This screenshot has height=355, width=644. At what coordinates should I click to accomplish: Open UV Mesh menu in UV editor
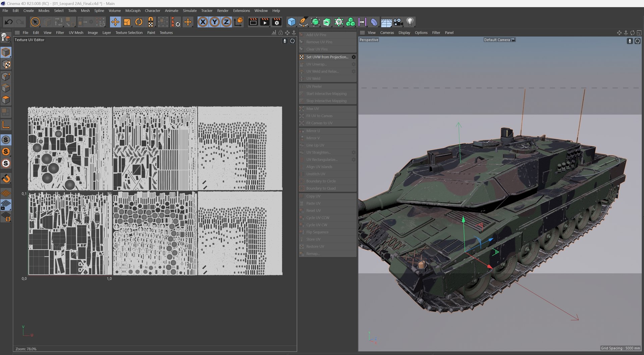[x=76, y=33]
